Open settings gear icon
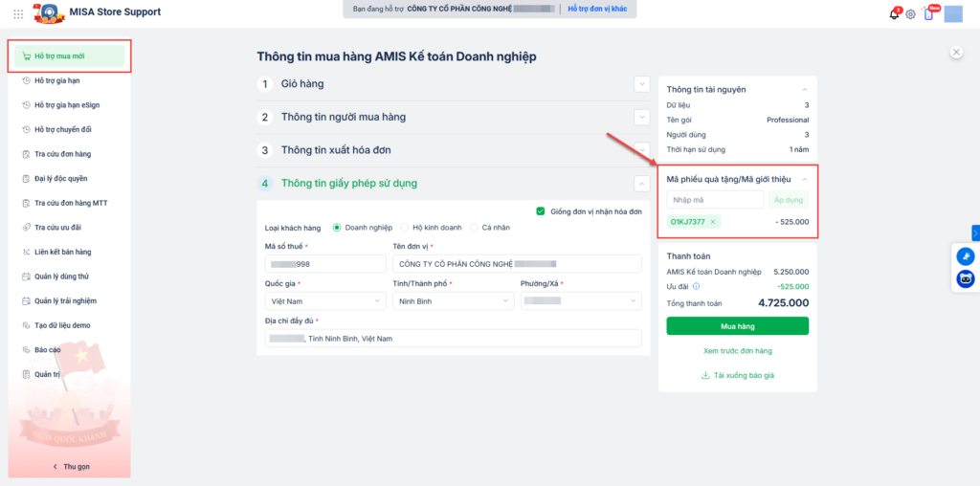Screen dimensions: 980x486 pyautogui.click(x=910, y=14)
